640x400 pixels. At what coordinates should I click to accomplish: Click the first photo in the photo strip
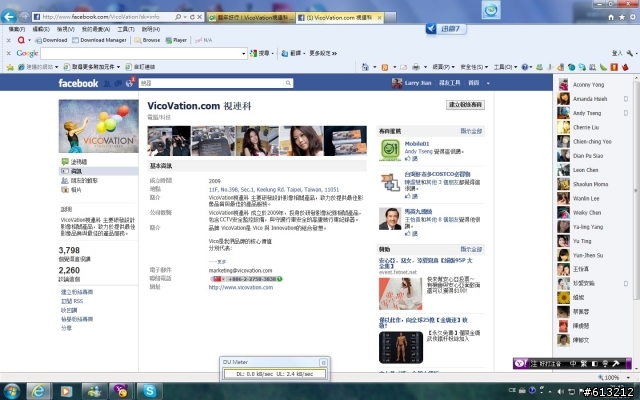[x=169, y=141]
